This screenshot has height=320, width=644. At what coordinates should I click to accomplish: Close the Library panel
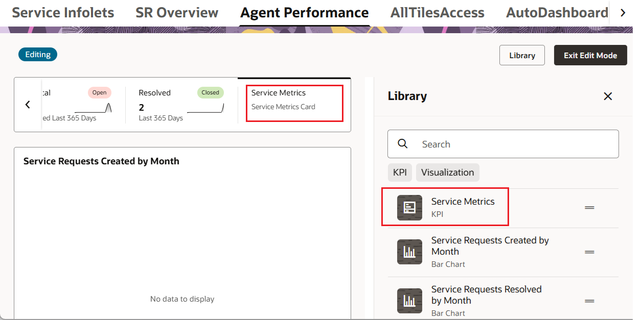tap(608, 96)
